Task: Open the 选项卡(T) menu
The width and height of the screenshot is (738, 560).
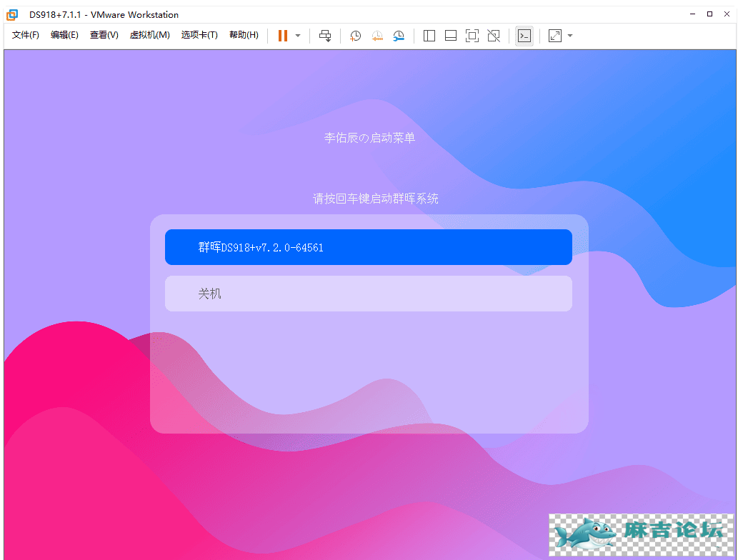Action: pos(199,35)
